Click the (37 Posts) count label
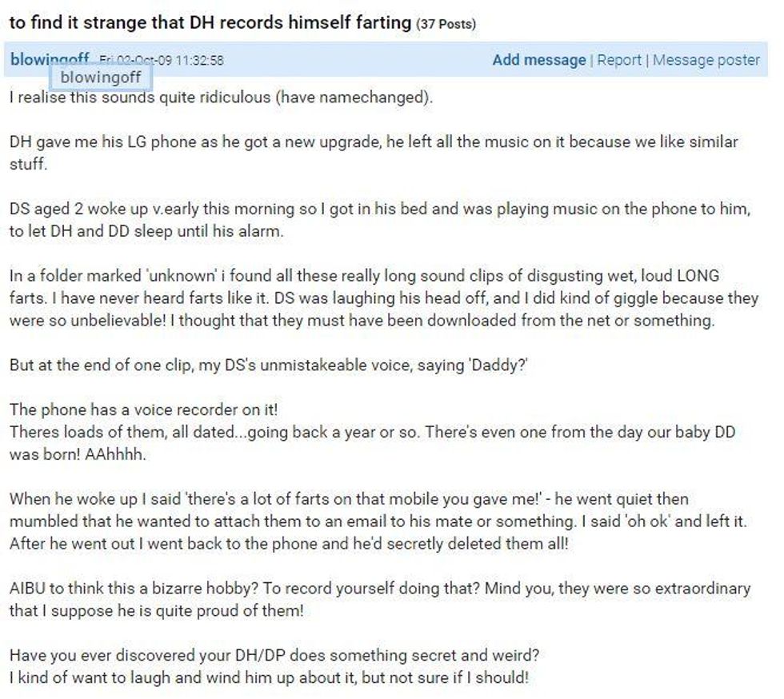784x699 pixels. click(446, 24)
